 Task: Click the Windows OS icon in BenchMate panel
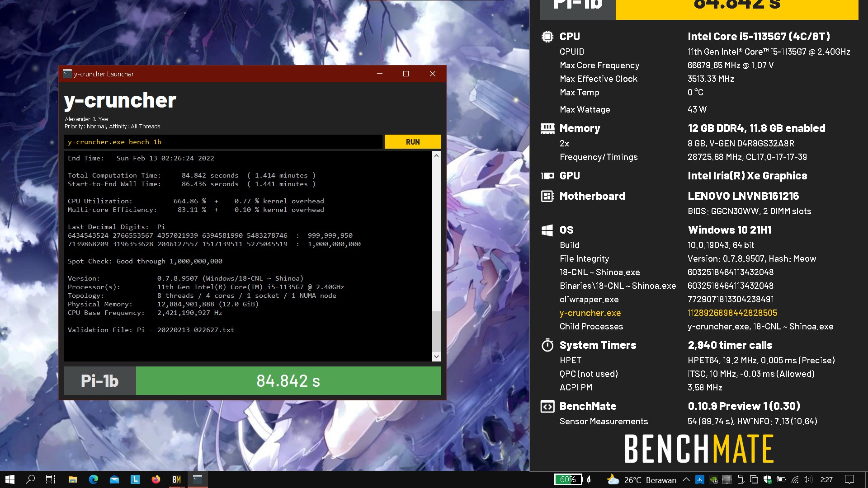[547, 230]
